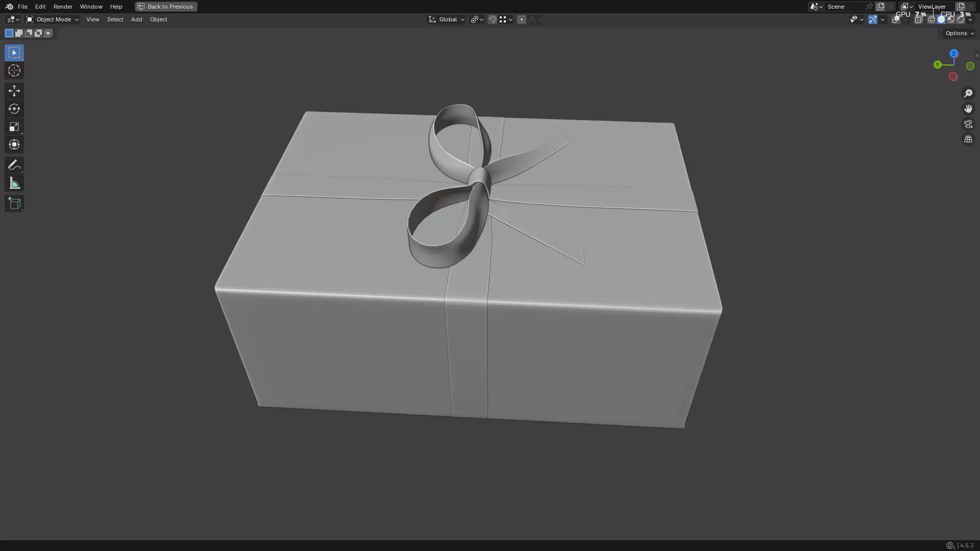Open the Object Mode dropdown
Screen dimensions: 980x551
pyautogui.click(x=52, y=19)
